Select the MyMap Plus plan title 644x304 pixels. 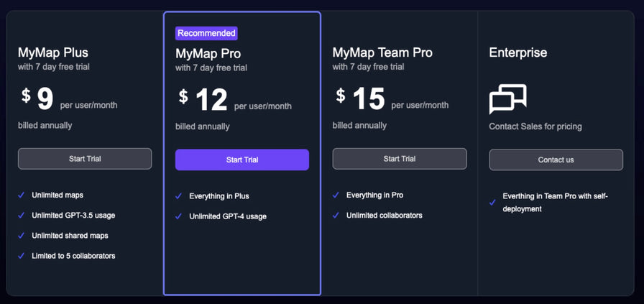[x=53, y=52]
